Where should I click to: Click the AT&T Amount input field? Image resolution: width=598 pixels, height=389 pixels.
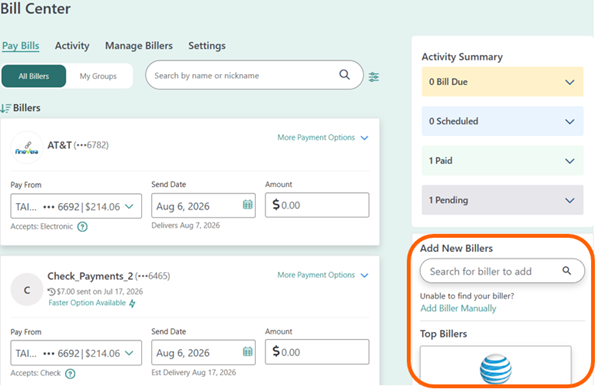[x=317, y=205]
